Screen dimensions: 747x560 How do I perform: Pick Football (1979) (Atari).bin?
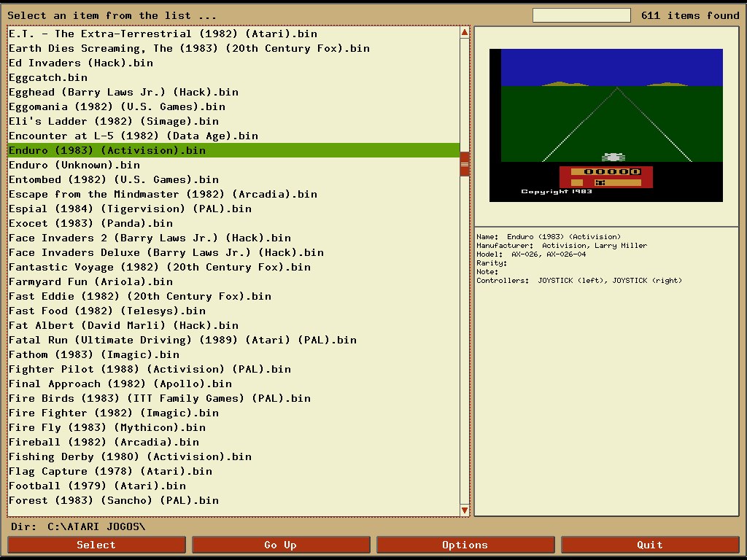coord(97,486)
